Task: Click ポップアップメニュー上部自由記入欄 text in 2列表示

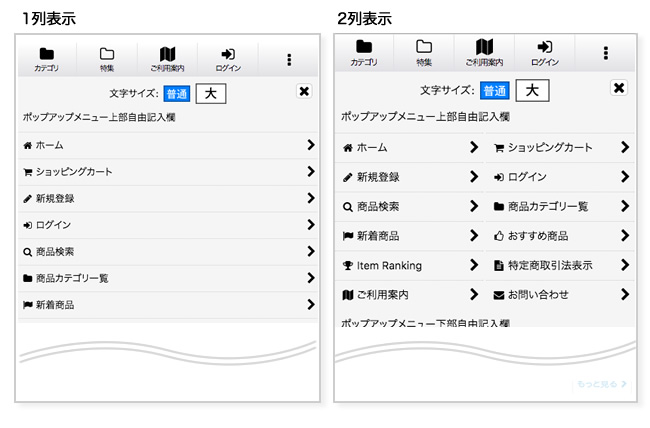Action: pos(425,117)
